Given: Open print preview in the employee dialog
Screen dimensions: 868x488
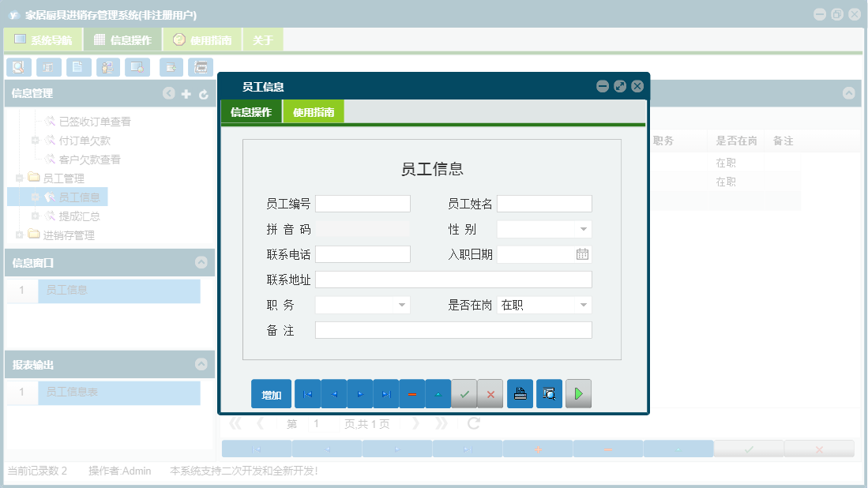Looking at the screenshot, I should pyautogui.click(x=549, y=393).
